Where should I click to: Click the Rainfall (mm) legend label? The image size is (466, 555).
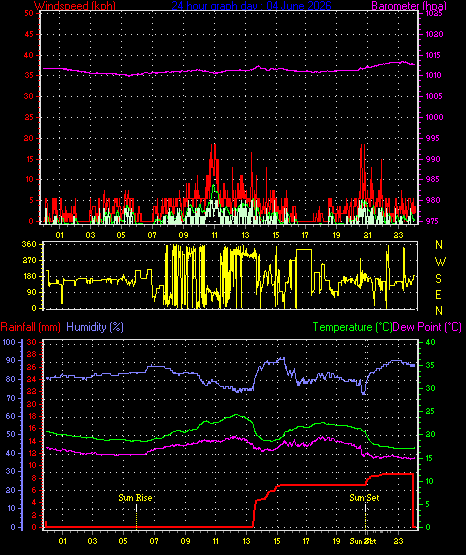tap(30, 327)
